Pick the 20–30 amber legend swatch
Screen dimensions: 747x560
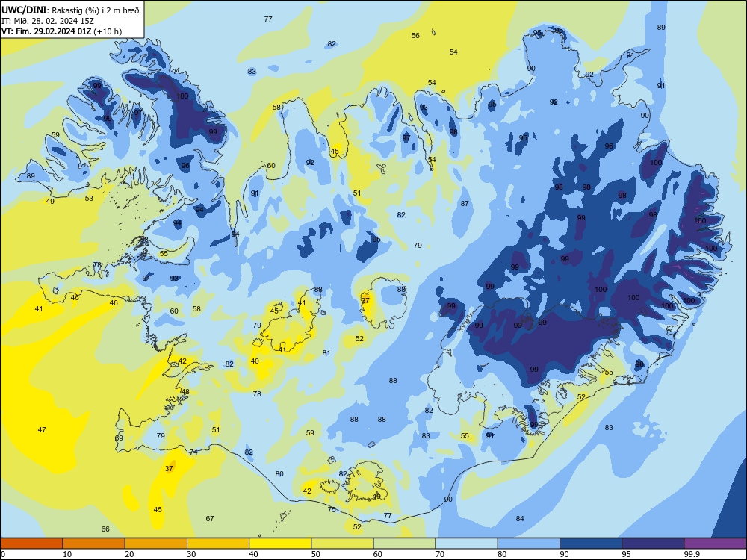coord(156,544)
